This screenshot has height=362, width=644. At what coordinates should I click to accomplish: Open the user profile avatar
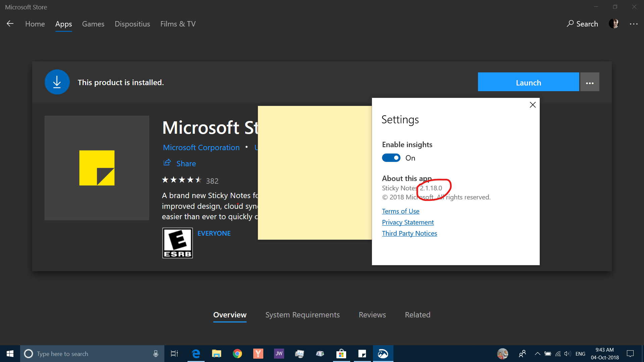(614, 23)
